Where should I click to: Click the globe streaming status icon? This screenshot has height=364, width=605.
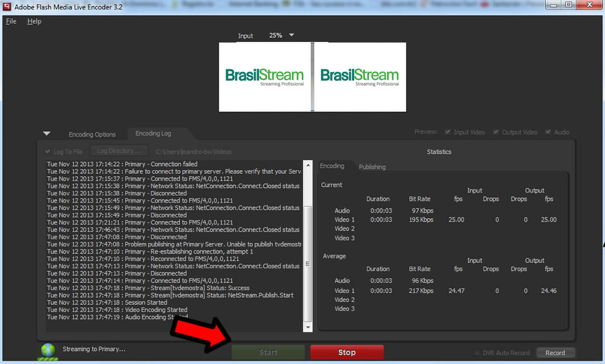pyautogui.click(x=48, y=350)
